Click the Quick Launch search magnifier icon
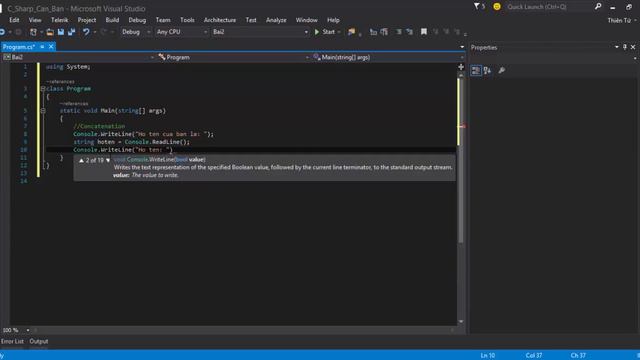The width and height of the screenshot is (640, 360). point(598,7)
